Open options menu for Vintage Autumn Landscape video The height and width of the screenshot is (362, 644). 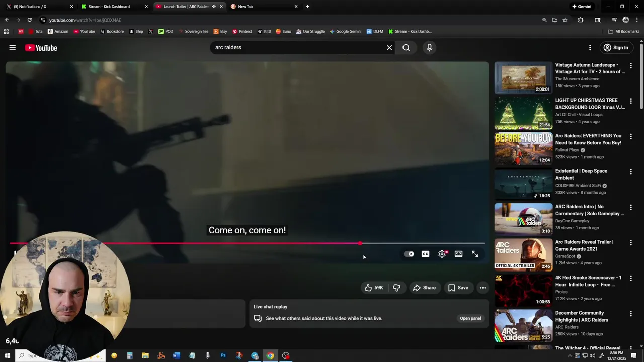pos(631,65)
